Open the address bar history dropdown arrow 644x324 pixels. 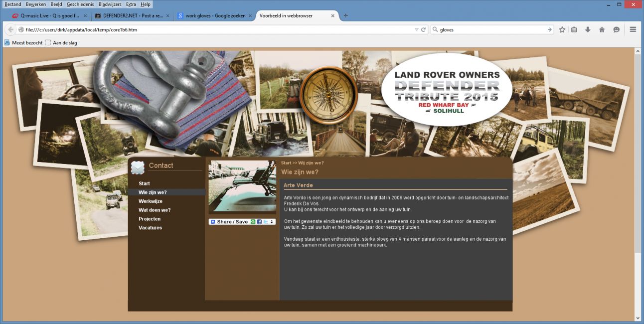[x=417, y=30]
